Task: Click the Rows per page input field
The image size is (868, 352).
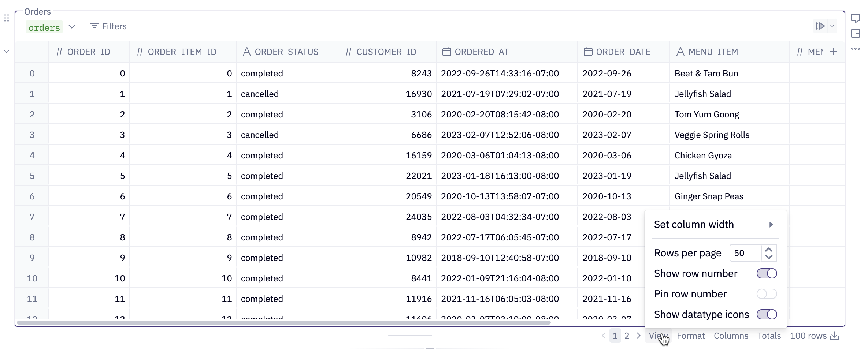Action: 745,253
